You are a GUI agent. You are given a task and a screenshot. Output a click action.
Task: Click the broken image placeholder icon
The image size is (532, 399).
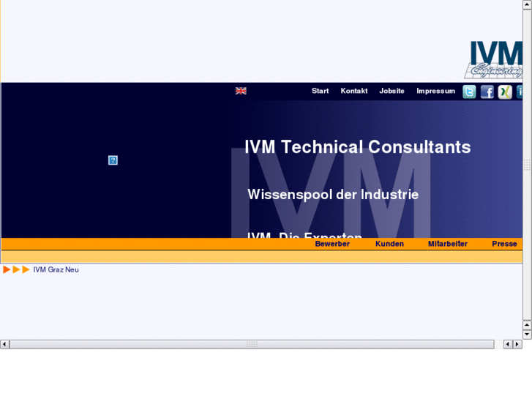click(113, 160)
